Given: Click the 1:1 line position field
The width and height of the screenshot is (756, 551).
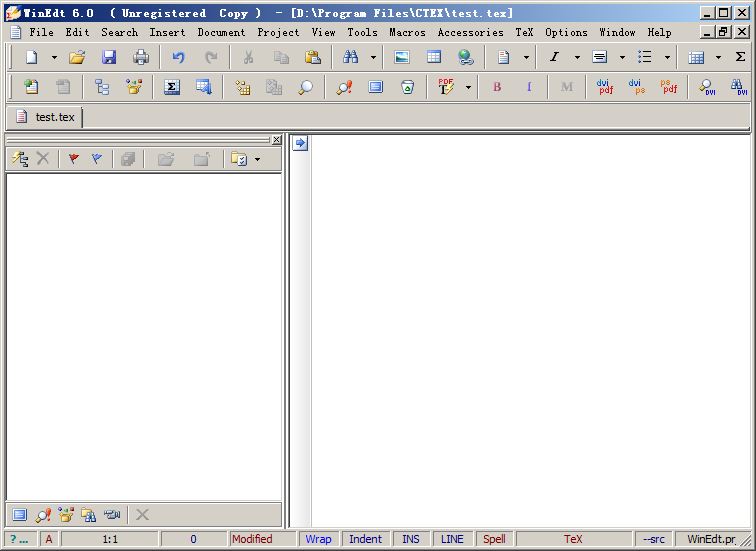Looking at the screenshot, I should pos(110,539).
